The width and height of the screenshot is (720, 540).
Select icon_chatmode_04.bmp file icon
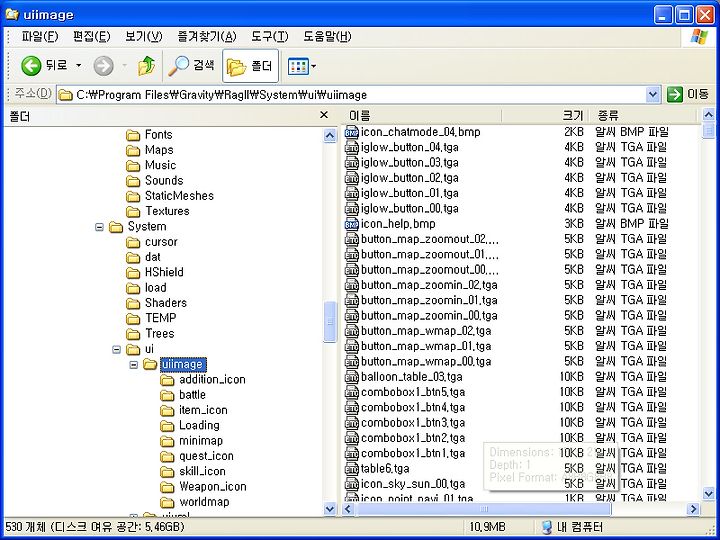351,133
